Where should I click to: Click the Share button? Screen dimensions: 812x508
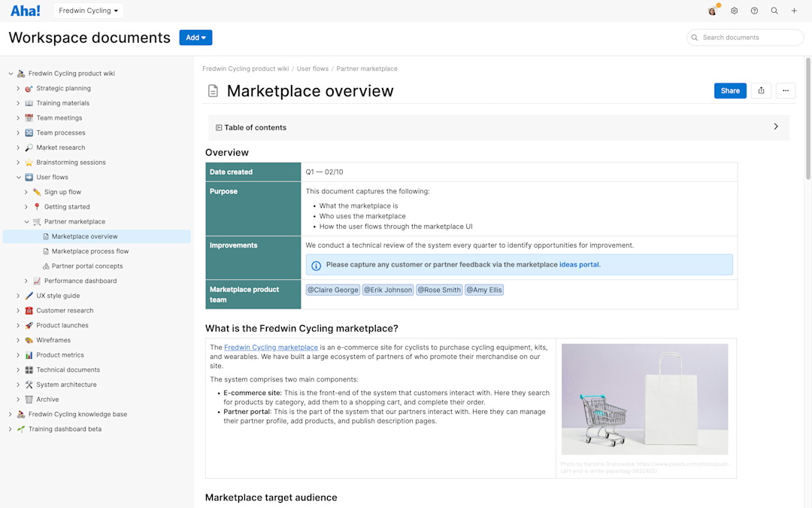730,90
